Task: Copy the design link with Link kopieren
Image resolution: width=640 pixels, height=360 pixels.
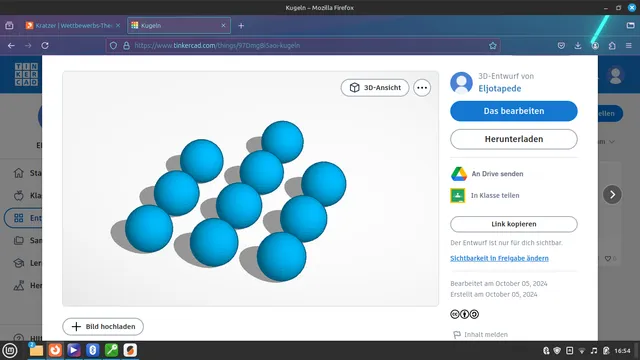Action: pos(514,224)
